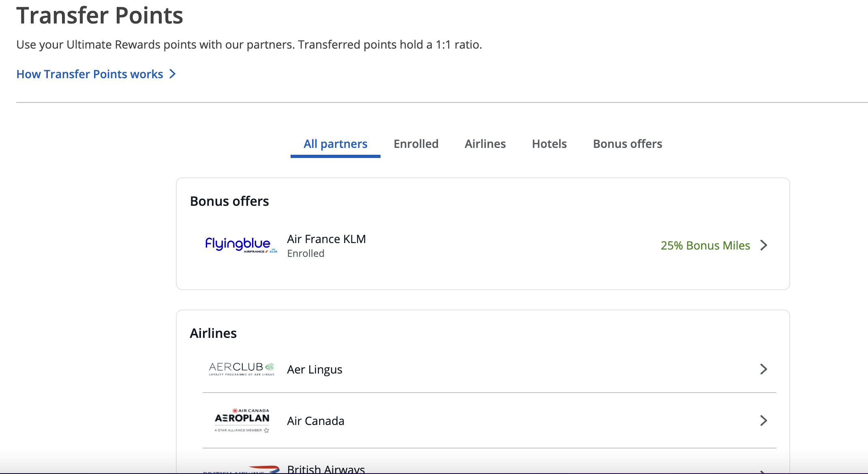The height and width of the screenshot is (474, 868).
Task: Click the Enrolled status under Air France KLM
Action: coord(306,254)
